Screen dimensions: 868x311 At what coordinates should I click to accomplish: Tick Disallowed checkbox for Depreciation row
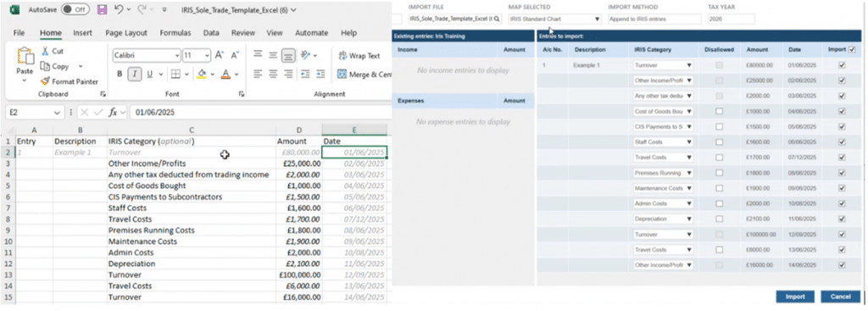719,219
